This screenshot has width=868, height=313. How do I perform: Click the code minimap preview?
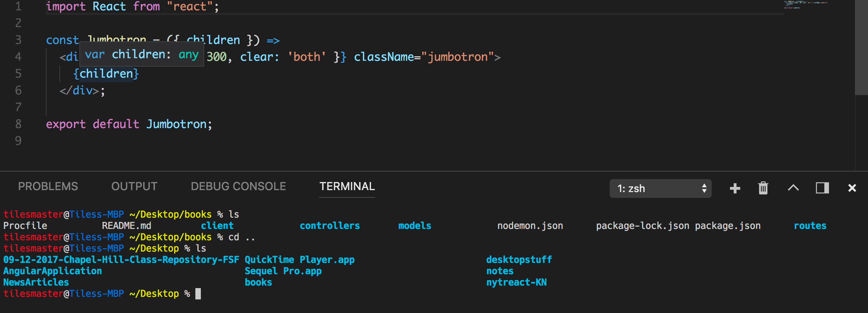click(x=805, y=5)
